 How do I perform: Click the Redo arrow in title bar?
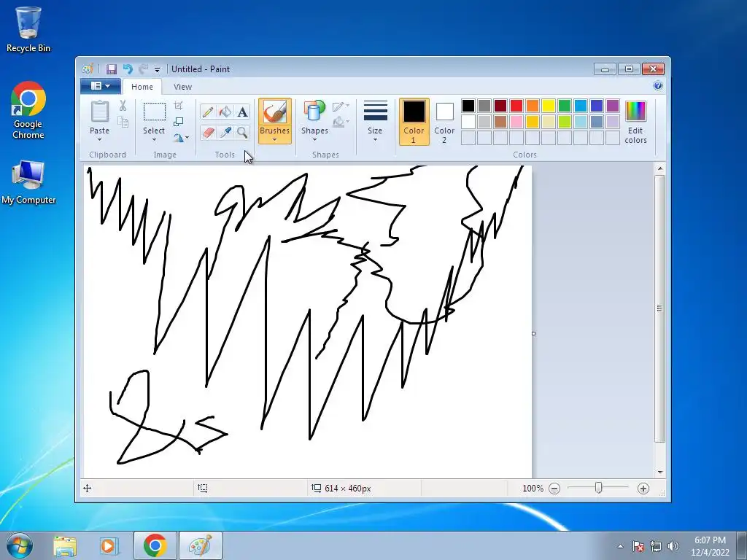tap(143, 69)
